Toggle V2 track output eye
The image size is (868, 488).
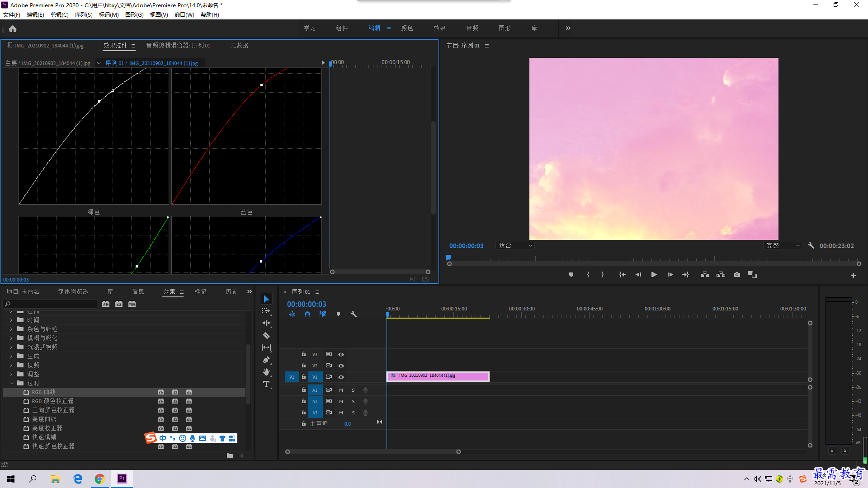pyautogui.click(x=341, y=366)
